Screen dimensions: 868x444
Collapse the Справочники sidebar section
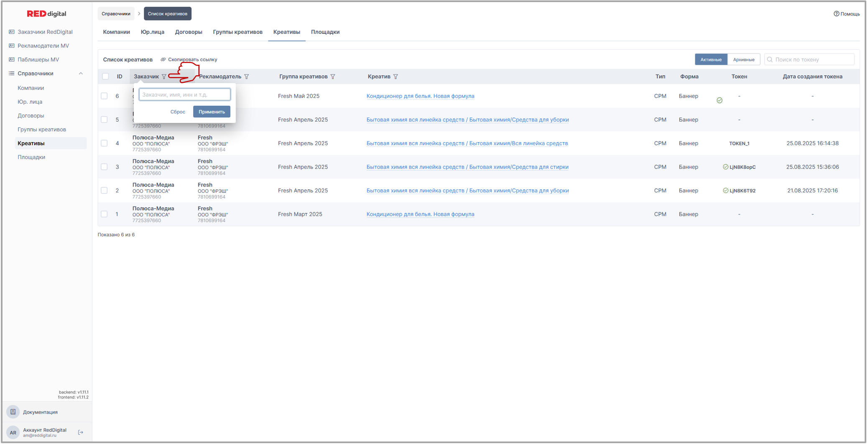tap(81, 74)
